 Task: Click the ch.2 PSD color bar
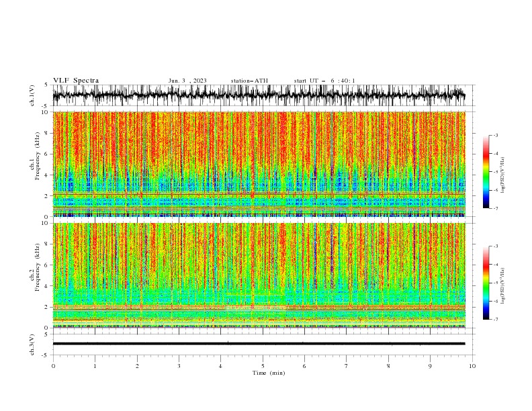click(x=486, y=283)
